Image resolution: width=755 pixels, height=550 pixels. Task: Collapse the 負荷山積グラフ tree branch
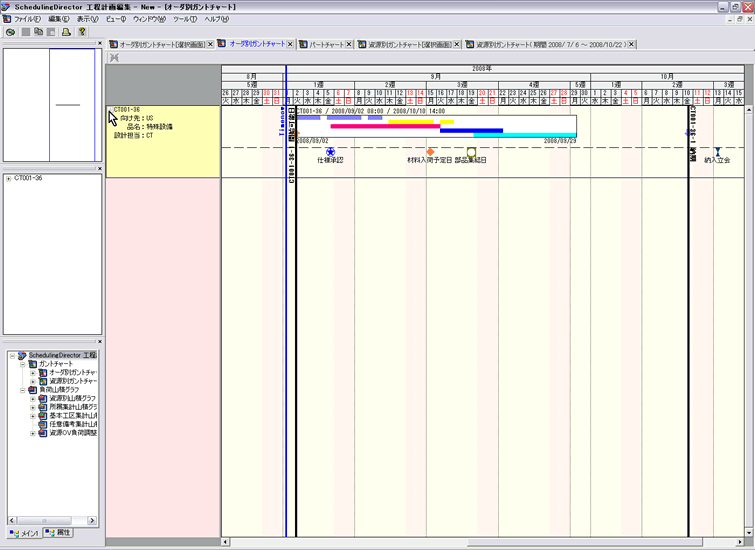[x=23, y=391]
